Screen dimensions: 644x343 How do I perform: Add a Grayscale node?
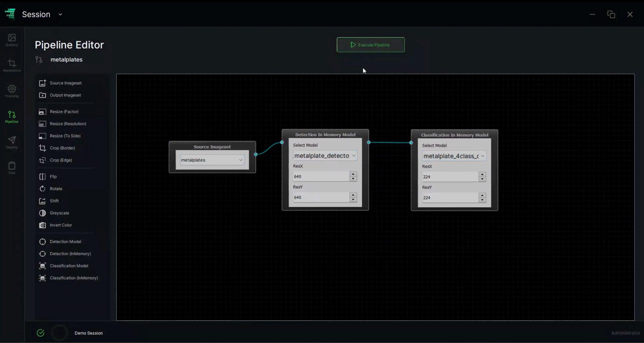tap(54, 213)
